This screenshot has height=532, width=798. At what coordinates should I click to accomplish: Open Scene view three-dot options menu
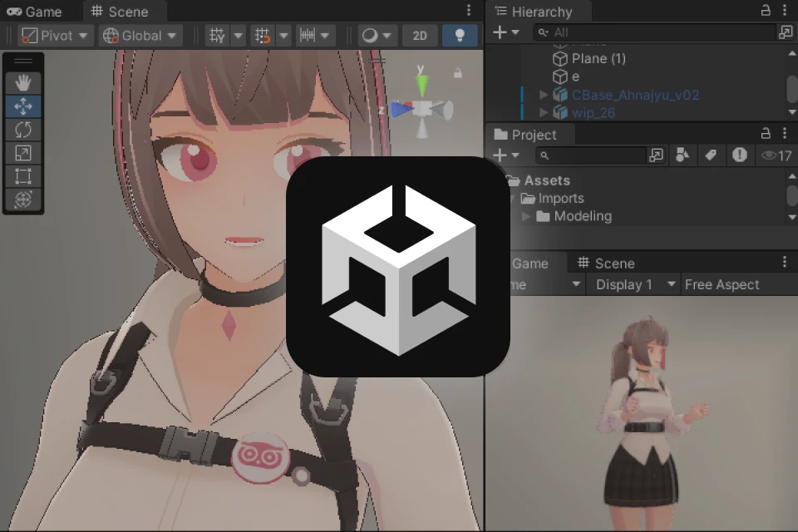click(x=469, y=10)
